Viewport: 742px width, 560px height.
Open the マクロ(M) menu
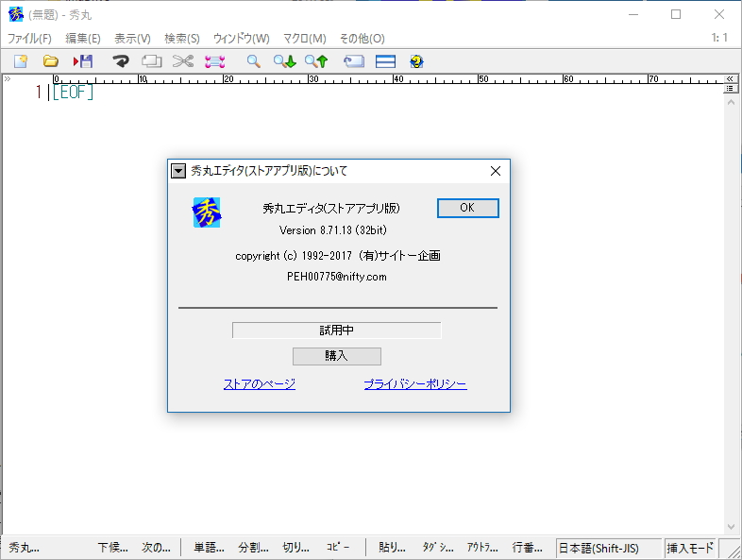(305, 39)
